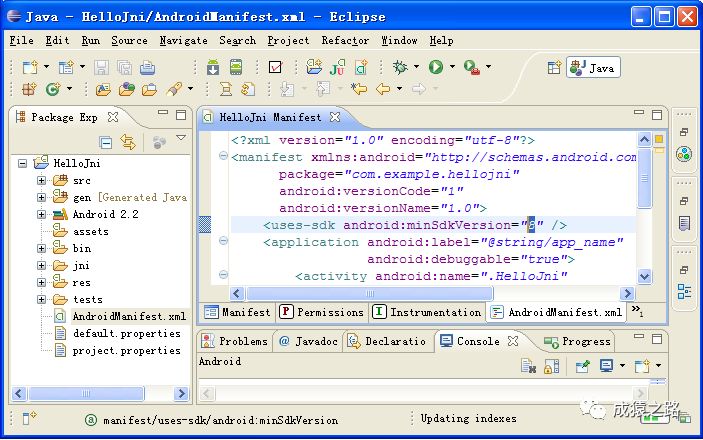
Task: Open the Android Virtual Device Manager icon
Action: pos(236,67)
